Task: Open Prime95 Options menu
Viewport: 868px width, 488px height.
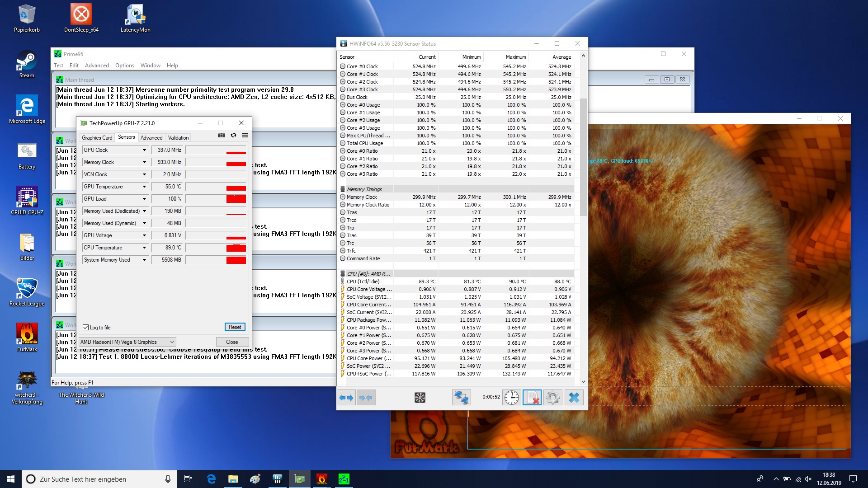Action: click(x=124, y=66)
